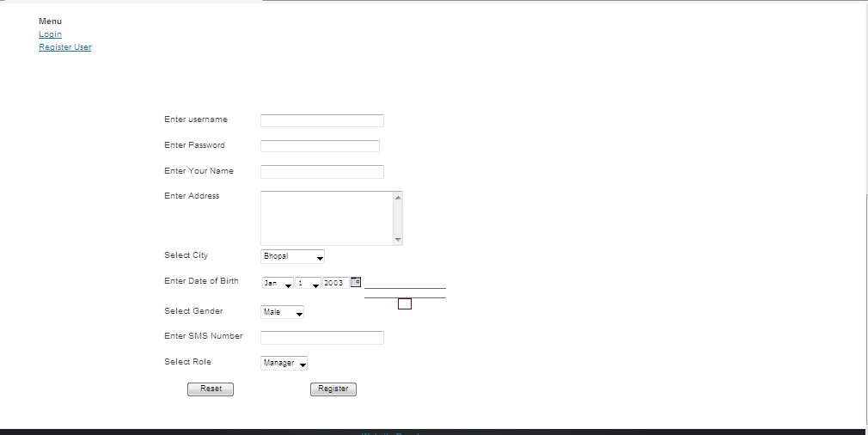Image resolution: width=868 pixels, height=435 pixels.
Task: Open the Login link in Menu
Action: [50, 34]
